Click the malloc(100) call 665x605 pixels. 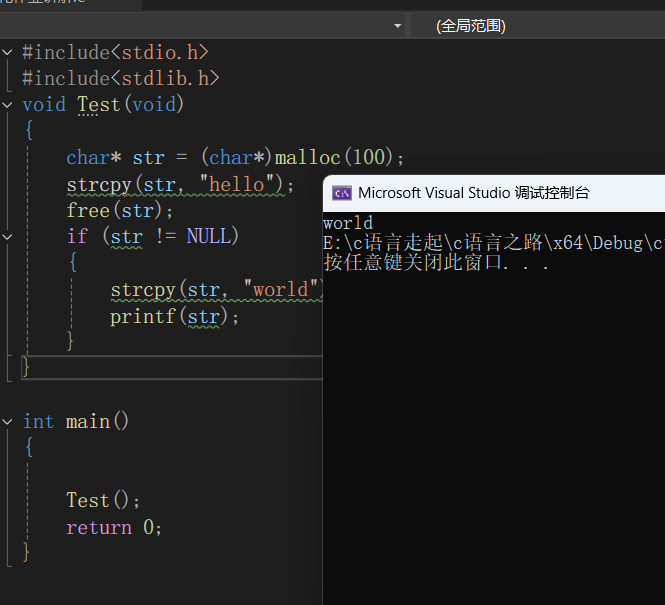333,158
